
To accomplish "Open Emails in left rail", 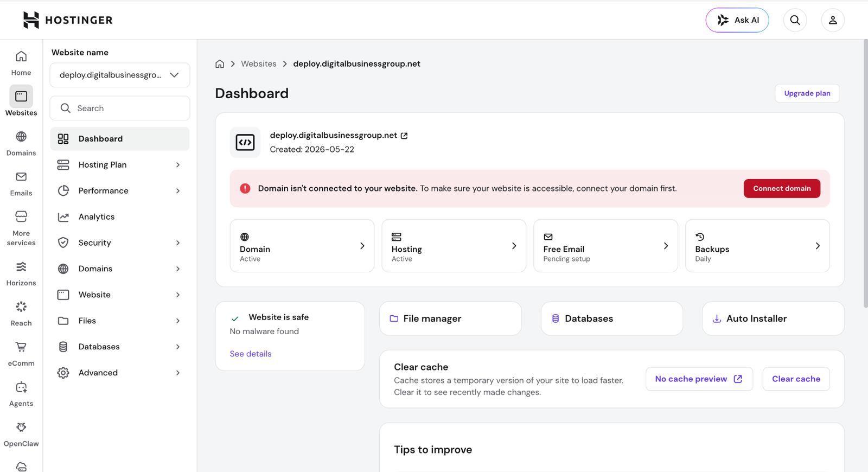I will (21, 183).
